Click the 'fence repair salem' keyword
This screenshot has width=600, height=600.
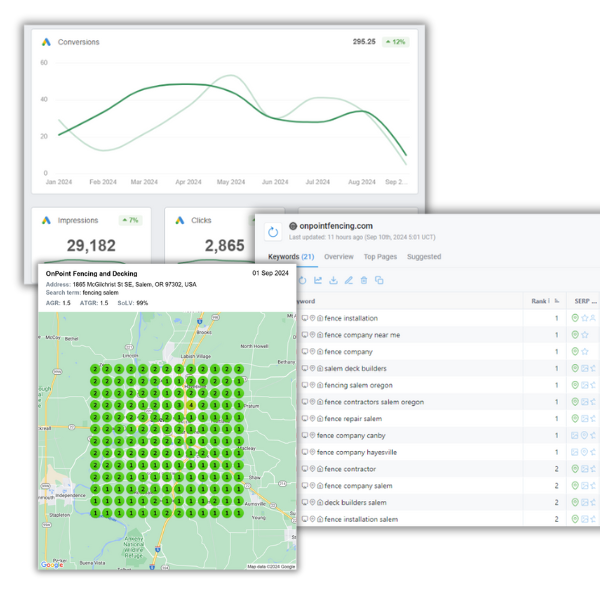point(353,419)
